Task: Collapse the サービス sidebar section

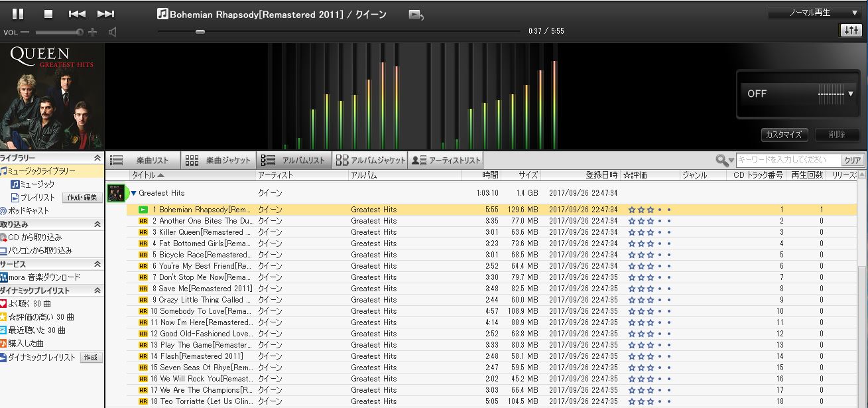Action: click(x=97, y=264)
